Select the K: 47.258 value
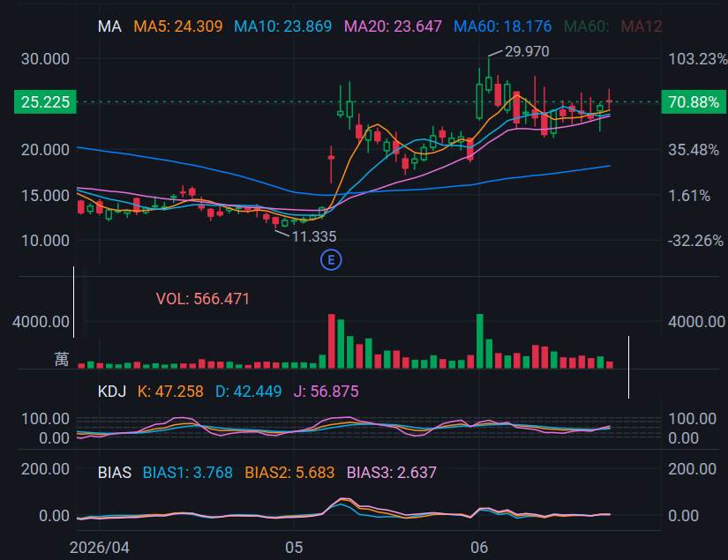Screen dimensions: 728x560 170,392
